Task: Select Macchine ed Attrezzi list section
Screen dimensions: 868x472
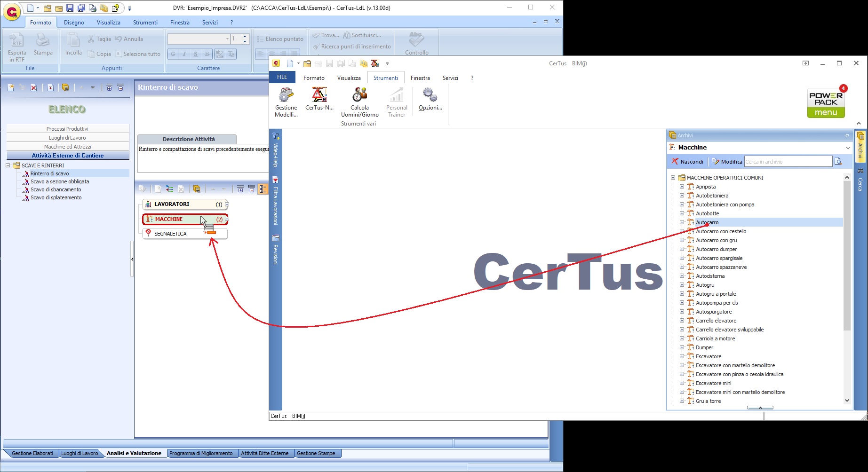Action: click(x=68, y=147)
